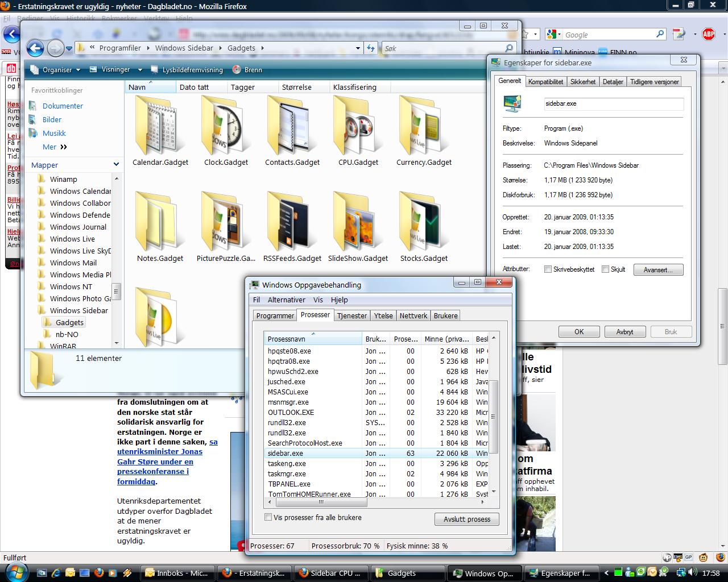Enable Vis prosesser fra alle brukere
This screenshot has width=728, height=582.
[x=268, y=517]
